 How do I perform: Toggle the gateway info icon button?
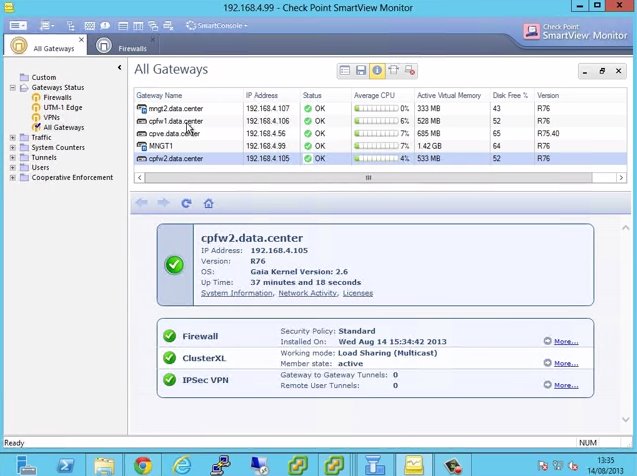tap(377, 71)
